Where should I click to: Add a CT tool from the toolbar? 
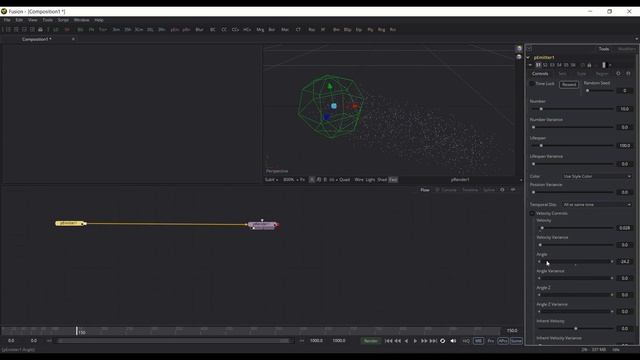pyautogui.click(x=298, y=30)
